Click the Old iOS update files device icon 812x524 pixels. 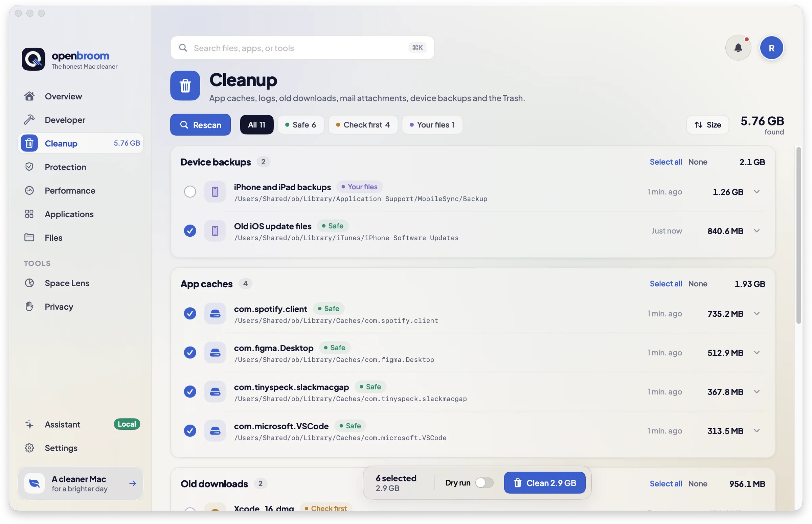215,231
